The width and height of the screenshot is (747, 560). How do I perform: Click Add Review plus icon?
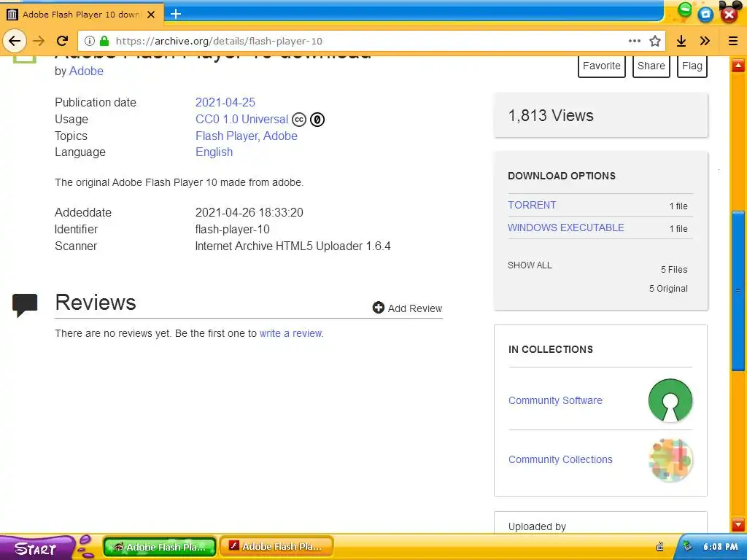point(379,308)
